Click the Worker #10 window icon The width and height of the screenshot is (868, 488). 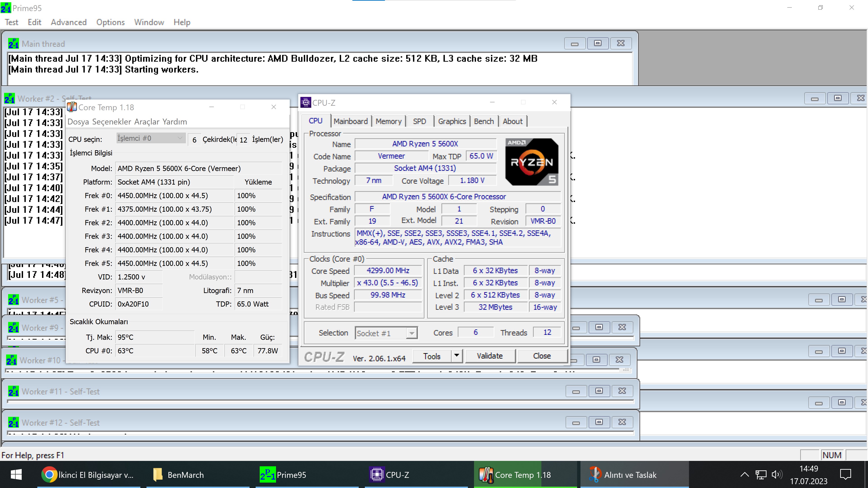(x=12, y=360)
